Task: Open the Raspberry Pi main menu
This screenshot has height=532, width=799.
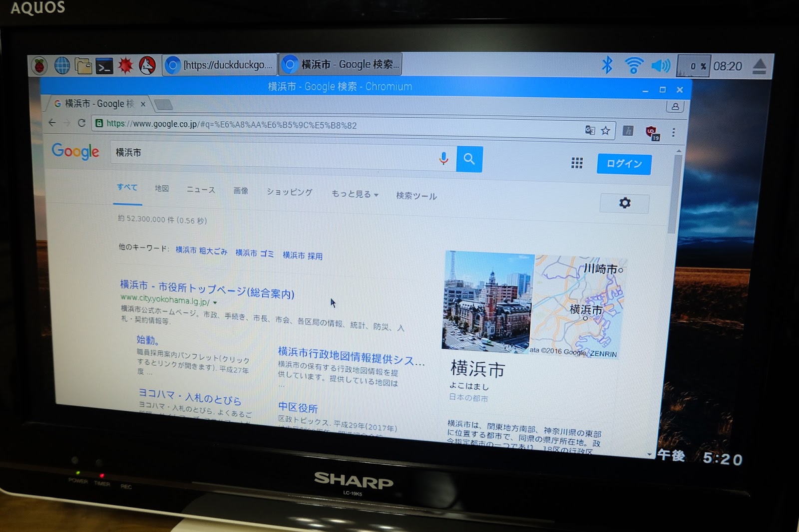Action: point(39,65)
